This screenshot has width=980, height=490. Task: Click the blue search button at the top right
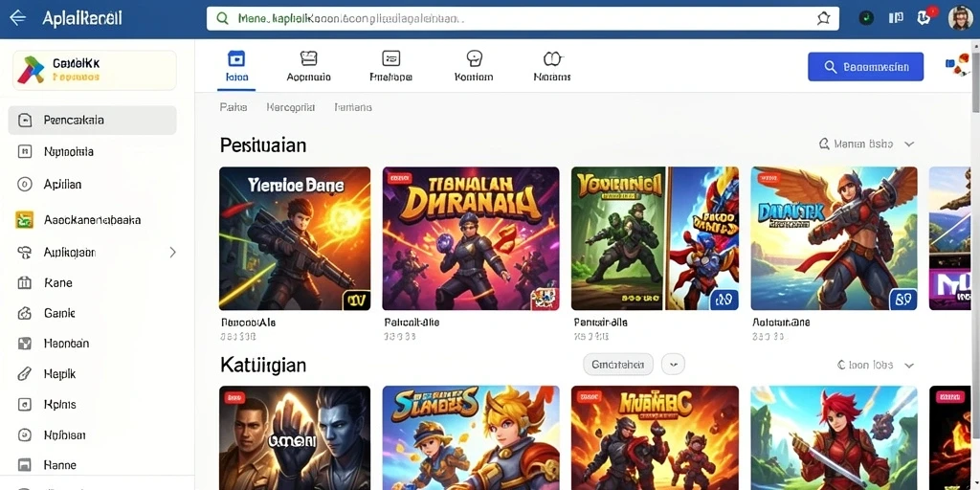[x=865, y=67]
